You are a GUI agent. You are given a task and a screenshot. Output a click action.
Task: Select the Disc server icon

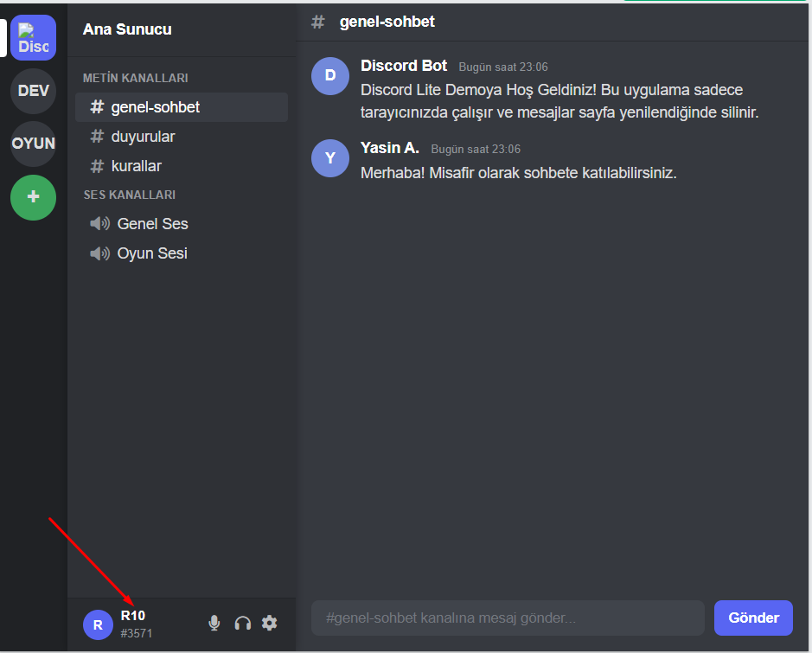coord(34,38)
